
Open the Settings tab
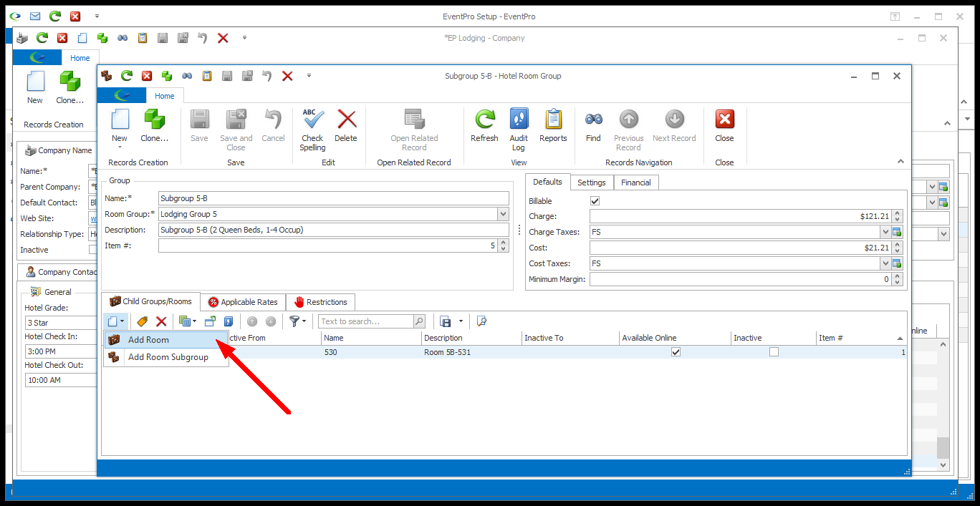pos(592,183)
